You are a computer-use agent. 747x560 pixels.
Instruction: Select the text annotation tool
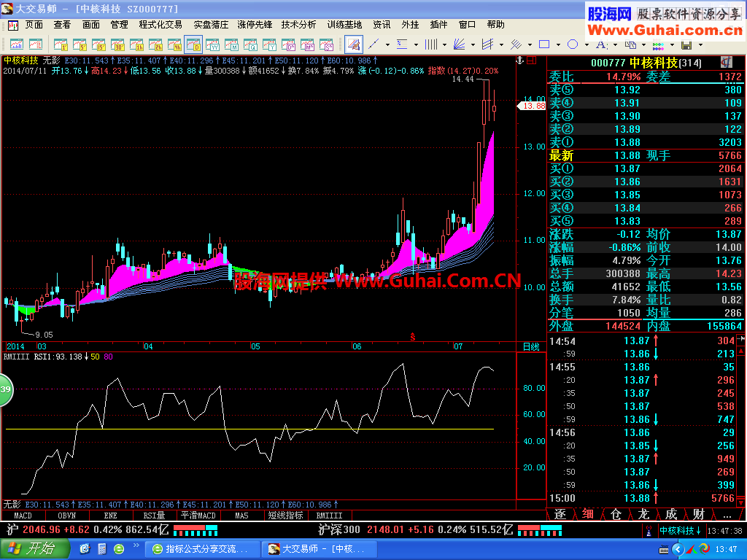point(601,44)
